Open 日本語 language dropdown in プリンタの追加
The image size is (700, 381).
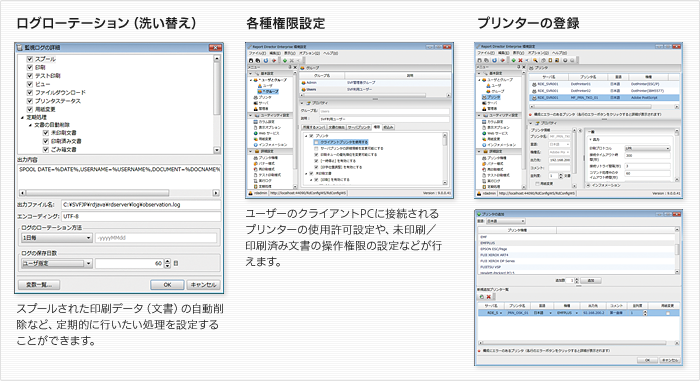(x=505, y=221)
